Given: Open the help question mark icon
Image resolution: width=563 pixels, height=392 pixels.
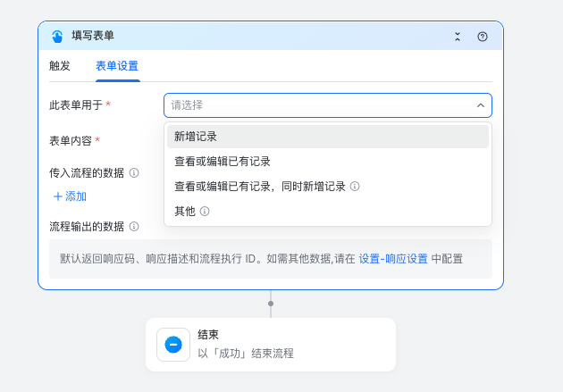Looking at the screenshot, I should [483, 37].
